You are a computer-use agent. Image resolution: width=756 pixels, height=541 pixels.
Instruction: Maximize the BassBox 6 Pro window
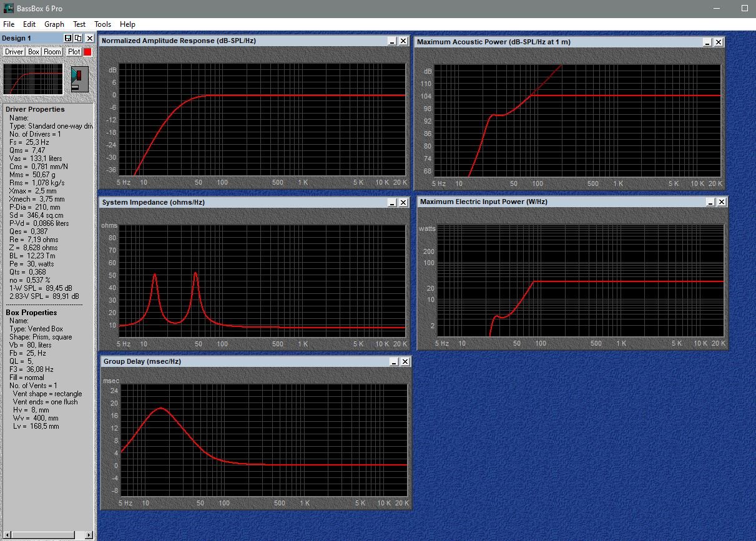[744, 9]
